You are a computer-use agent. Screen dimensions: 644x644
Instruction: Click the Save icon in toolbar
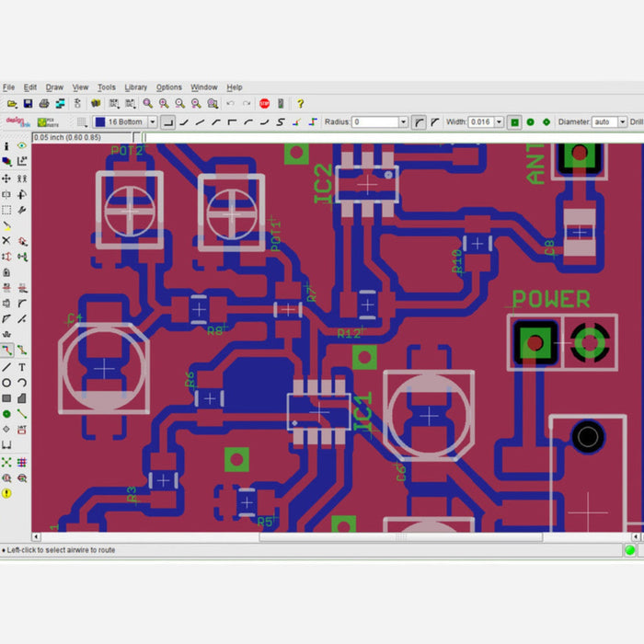pos(29,104)
